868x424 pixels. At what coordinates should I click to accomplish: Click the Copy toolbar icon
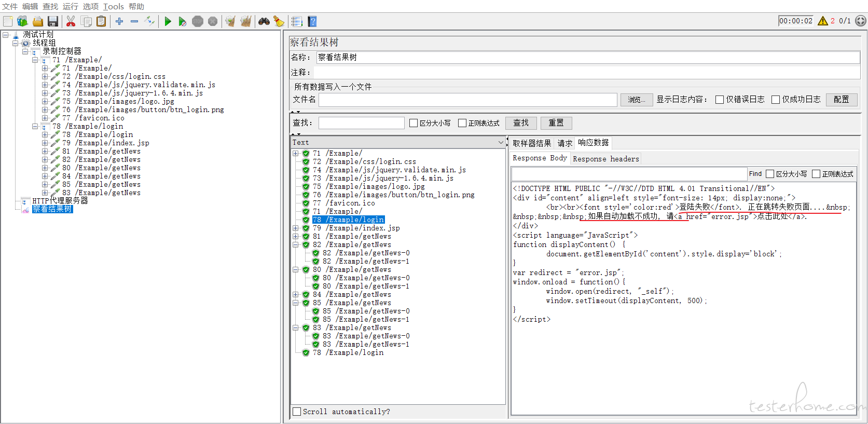click(86, 21)
